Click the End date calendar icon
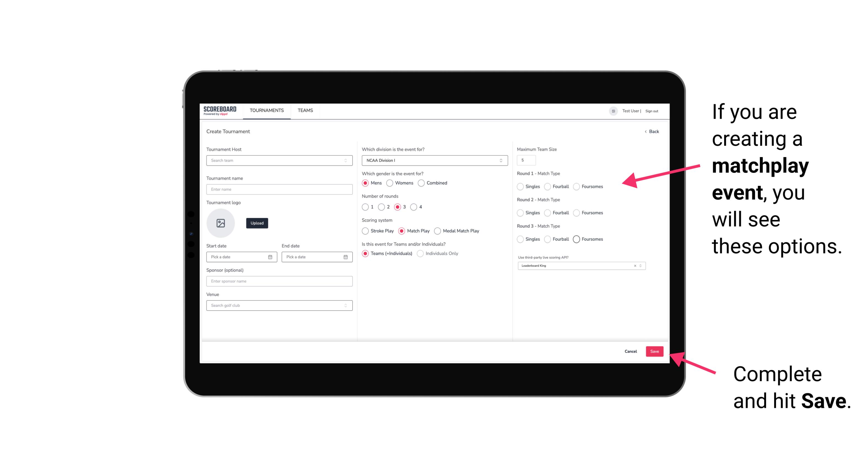Image resolution: width=868 pixels, height=467 pixels. 345,257
